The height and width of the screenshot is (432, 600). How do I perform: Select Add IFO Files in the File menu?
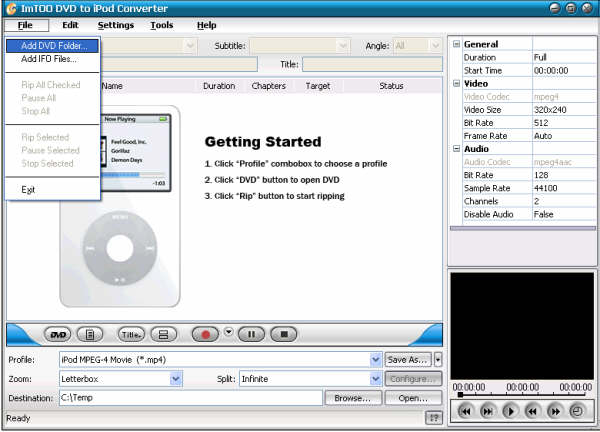tap(52, 59)
